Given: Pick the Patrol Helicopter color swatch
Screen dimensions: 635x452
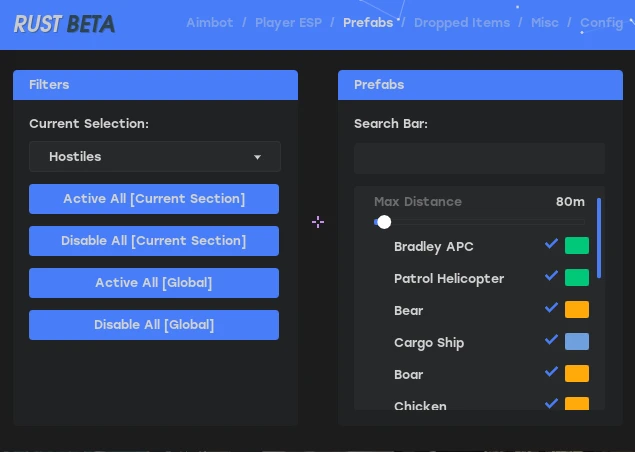Looking at the screenshot, I should click(577, 278).
